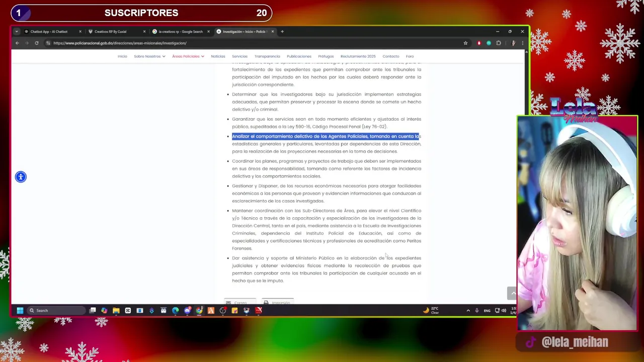The width and height of the screenshot is (644, 362).
Task: Open the Transparencia menu item
Action: [267, 56]
